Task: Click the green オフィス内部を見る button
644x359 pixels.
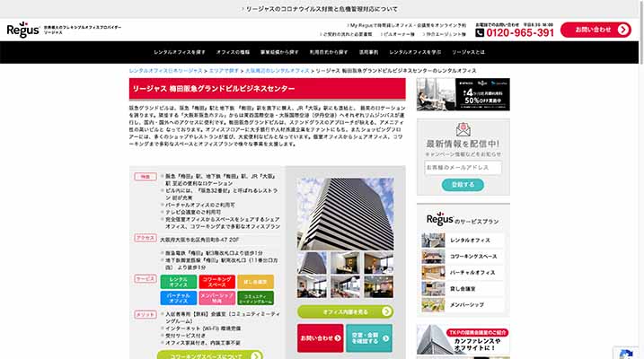Action: coord(346,311)
